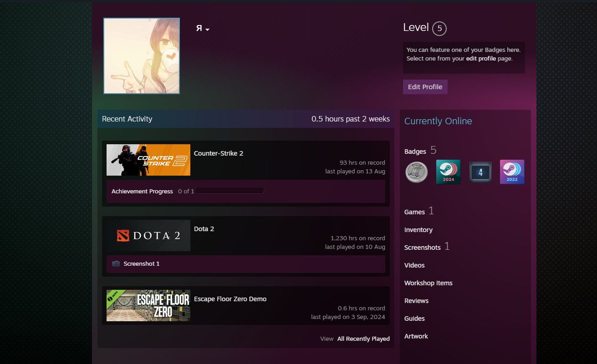
Task: Select the badge showing number 4
Action: 480,172
